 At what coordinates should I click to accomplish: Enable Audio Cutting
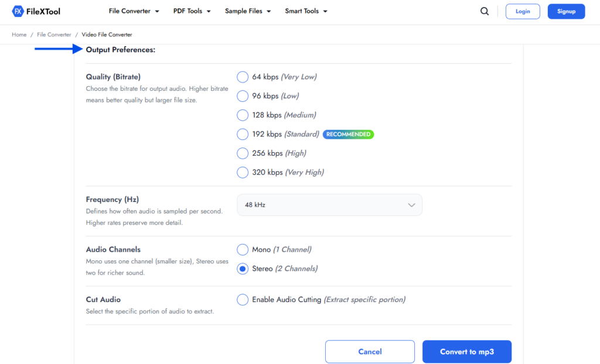242,299
